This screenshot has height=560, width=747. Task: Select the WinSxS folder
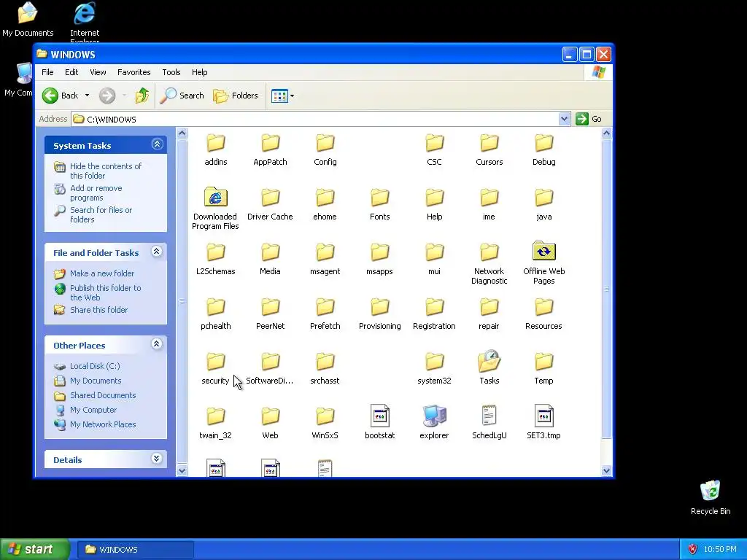coord(325,422)
